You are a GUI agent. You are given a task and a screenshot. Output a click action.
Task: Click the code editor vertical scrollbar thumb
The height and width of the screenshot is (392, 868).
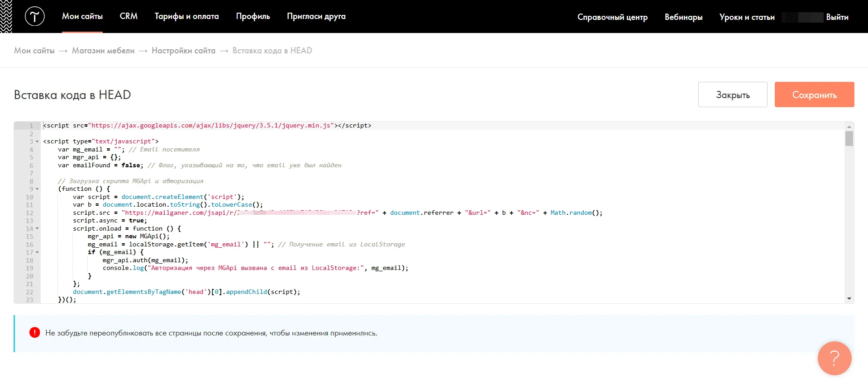[849, 139]
